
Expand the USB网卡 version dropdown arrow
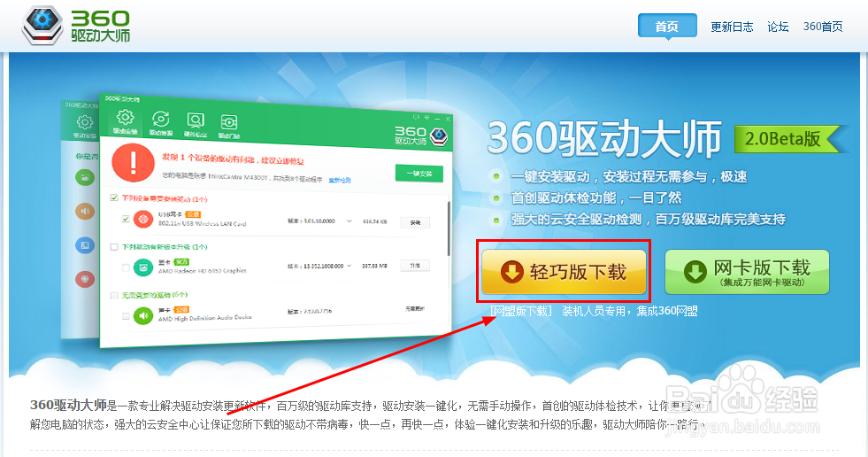point(350,221)
